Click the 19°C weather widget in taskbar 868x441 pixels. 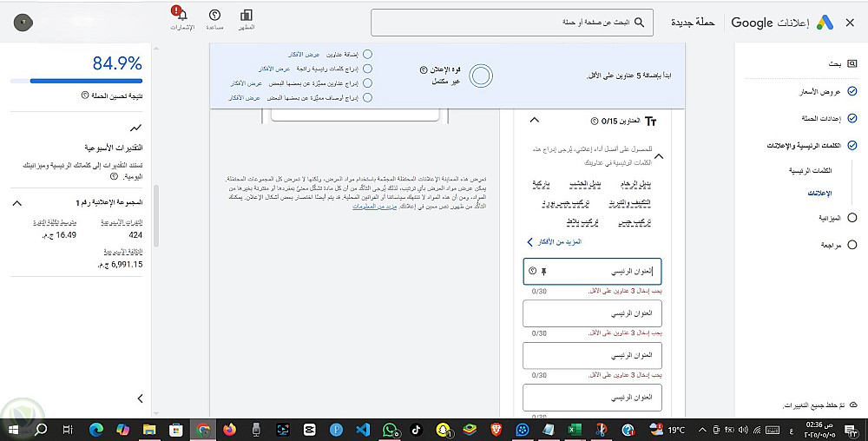pos(667,430)
